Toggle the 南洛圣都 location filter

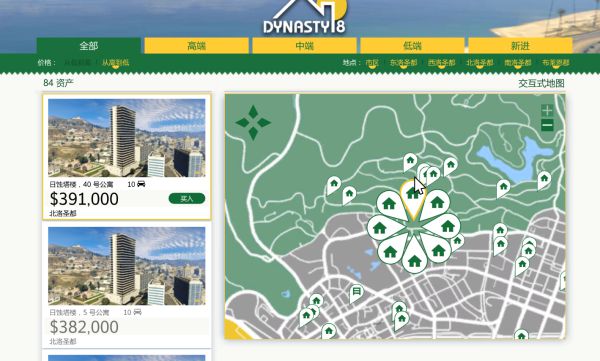point(518,63)
